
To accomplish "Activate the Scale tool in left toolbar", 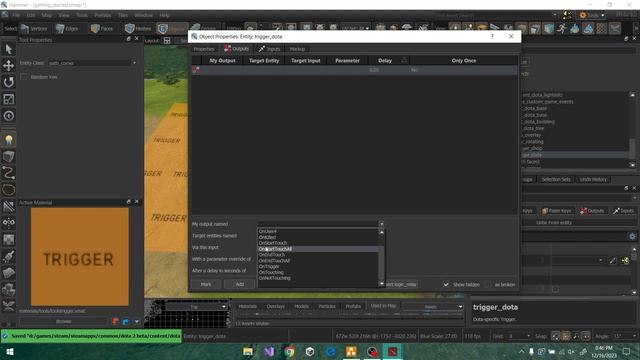I will point(9,99).
